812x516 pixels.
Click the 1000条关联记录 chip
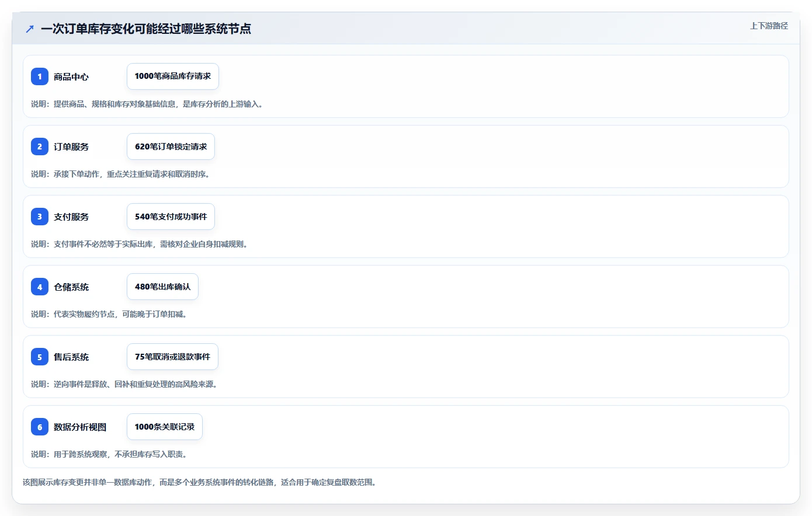165,427
